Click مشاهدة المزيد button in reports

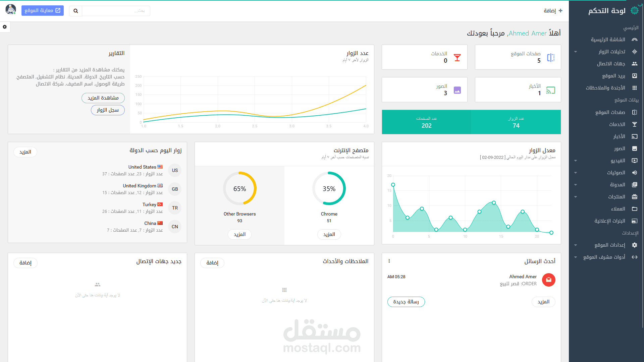tap(103, 98)
